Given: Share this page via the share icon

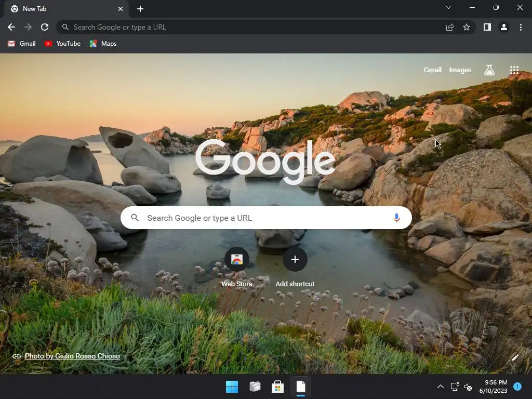Looking at the screenshot, I should click(450, 27).
